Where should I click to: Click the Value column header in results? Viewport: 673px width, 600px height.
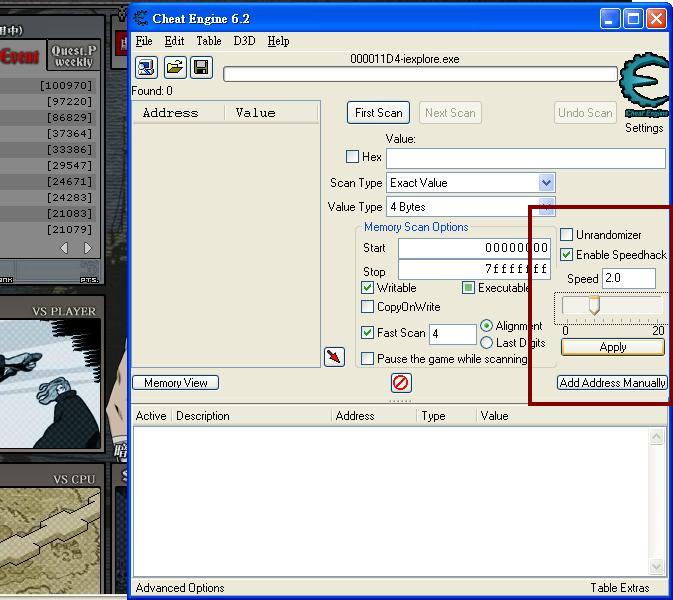271,113
